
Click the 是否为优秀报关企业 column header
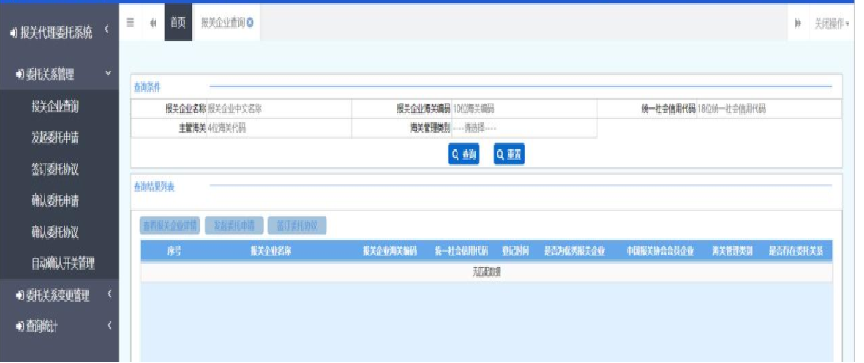[x=575, y=252]
